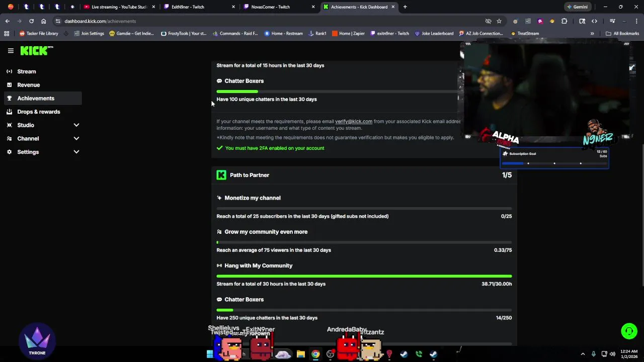Show hidden system tray icons
644x362 pixels.
coord(583,354)
